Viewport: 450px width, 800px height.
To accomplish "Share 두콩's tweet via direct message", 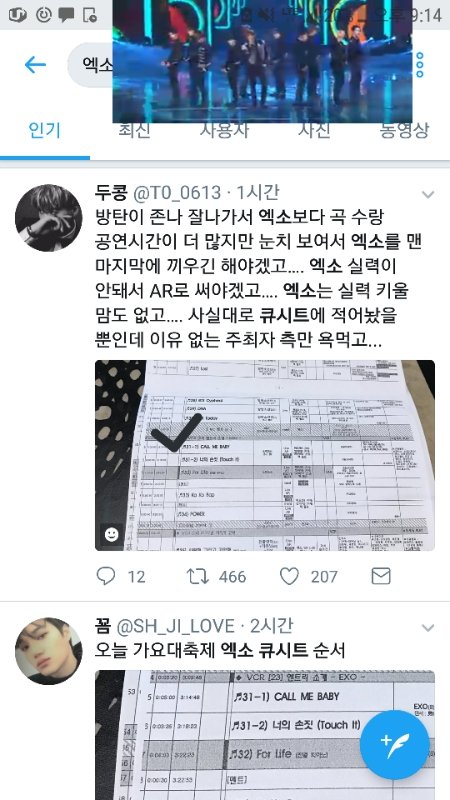I will click(x=381, y=577).
